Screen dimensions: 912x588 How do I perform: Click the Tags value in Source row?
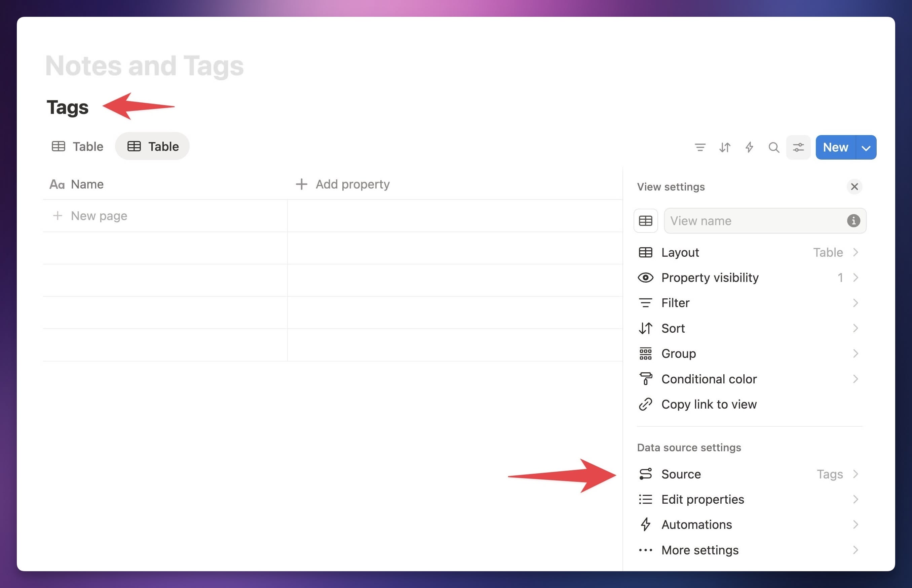[x=830, y=474]
